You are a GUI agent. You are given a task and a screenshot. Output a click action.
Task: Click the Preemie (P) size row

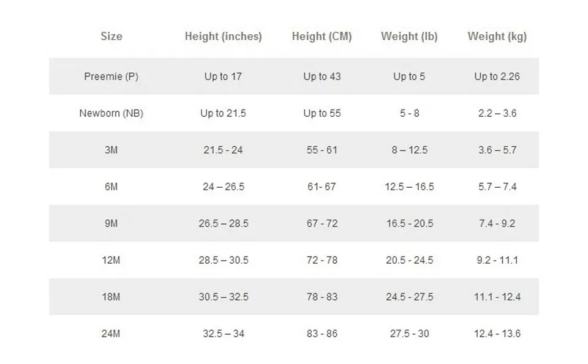coord(294,76)
